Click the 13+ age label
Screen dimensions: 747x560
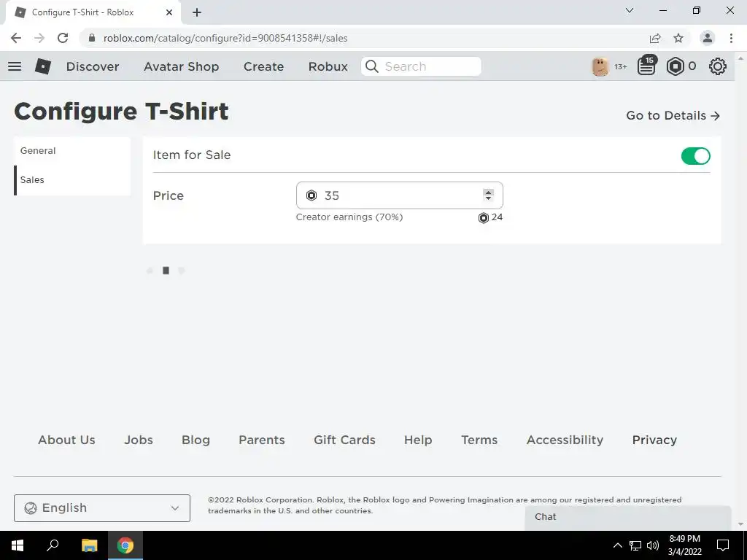(620, 67)
